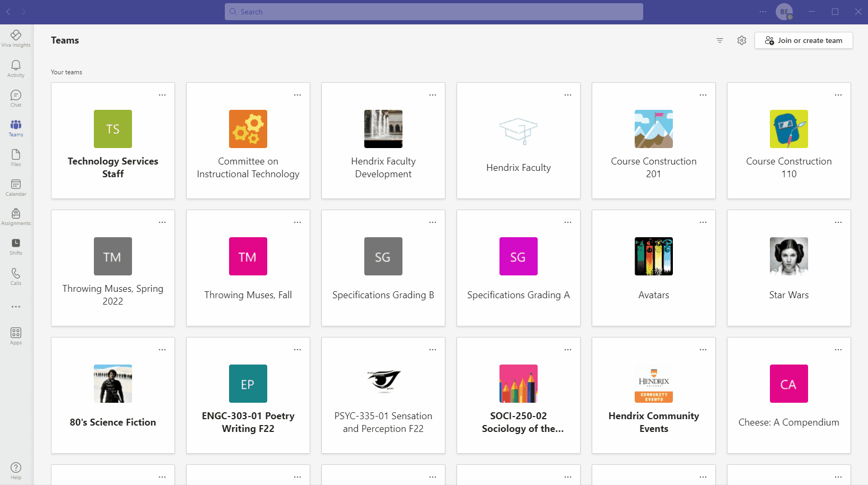Open Specifications Grading A team

[x=519, y=268]
